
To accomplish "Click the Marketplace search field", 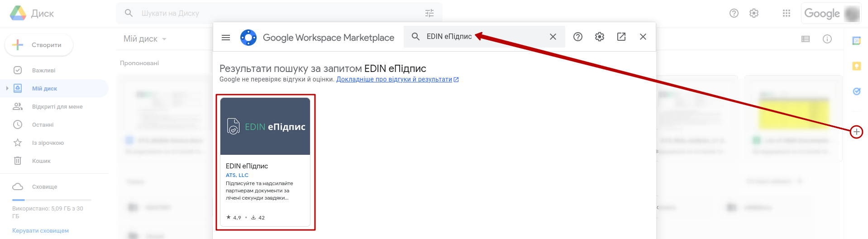I will [x=484, y=37].
